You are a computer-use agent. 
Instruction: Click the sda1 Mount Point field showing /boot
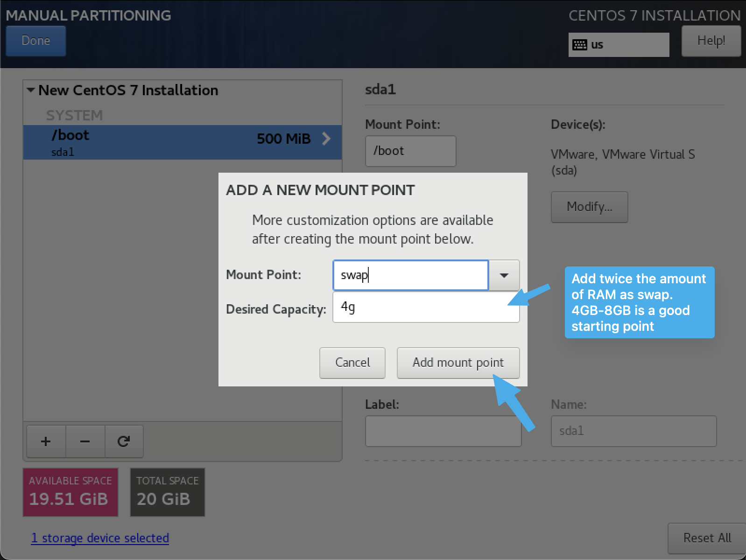[x=411, y=151]
